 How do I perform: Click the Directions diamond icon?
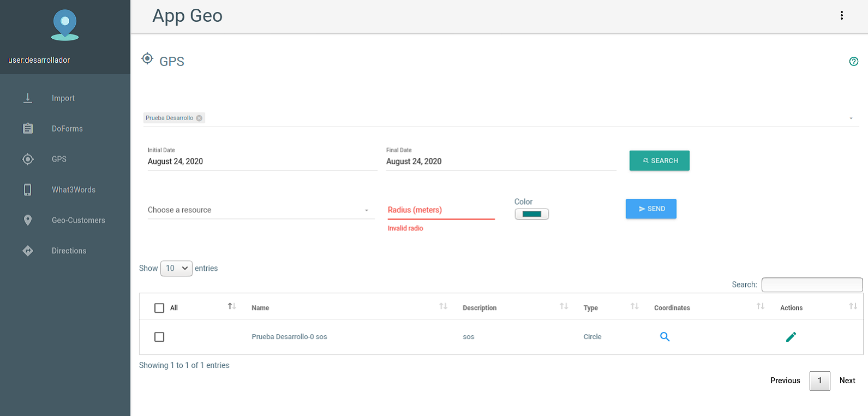pyautogui.click(x=28, y=251)
